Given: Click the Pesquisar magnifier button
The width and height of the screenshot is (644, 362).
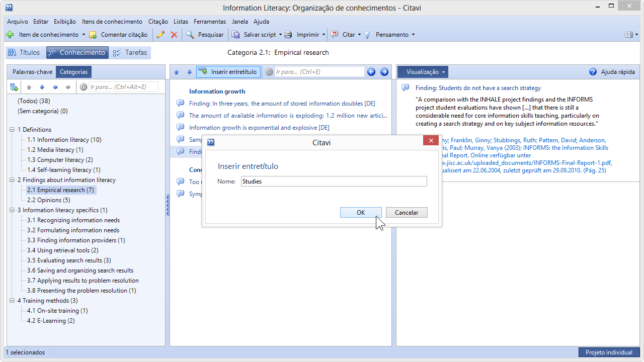Looking at the screenshot, I should pos(205,35).
